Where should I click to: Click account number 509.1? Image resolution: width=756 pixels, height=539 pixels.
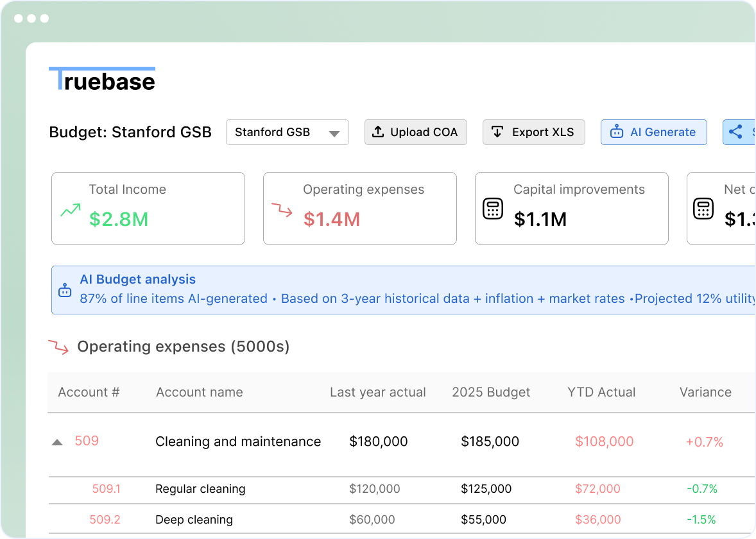coord(106,488)
